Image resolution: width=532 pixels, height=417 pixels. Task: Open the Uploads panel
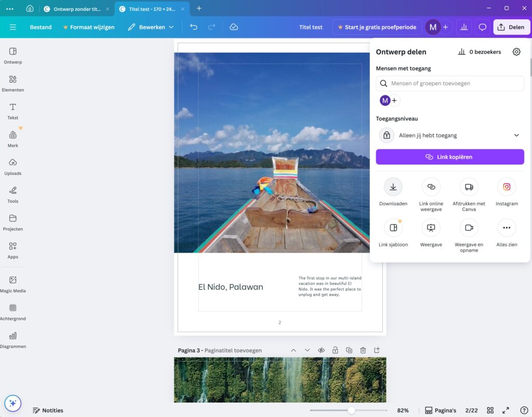(12, 166)
